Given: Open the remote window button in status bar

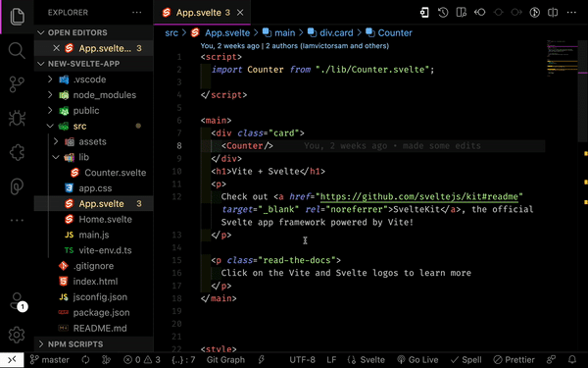Looking at the screenshot, I should pos(12,360).
